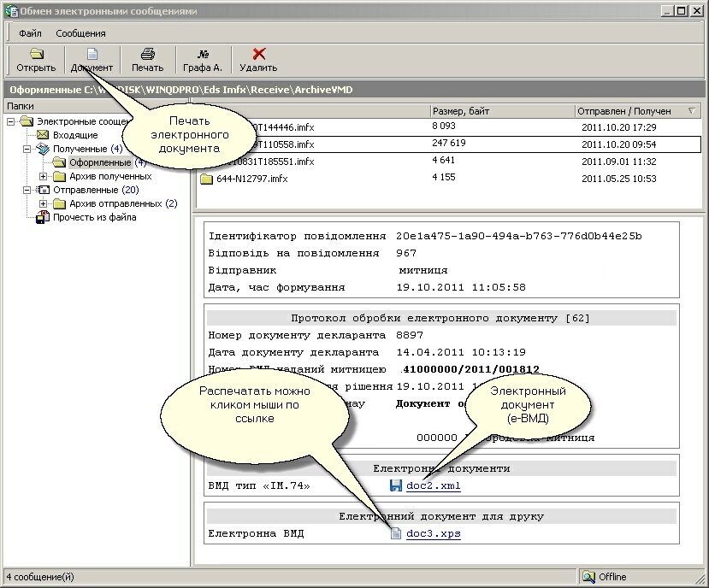Click the Графа А. toolbar button

[x=203, y=60]
